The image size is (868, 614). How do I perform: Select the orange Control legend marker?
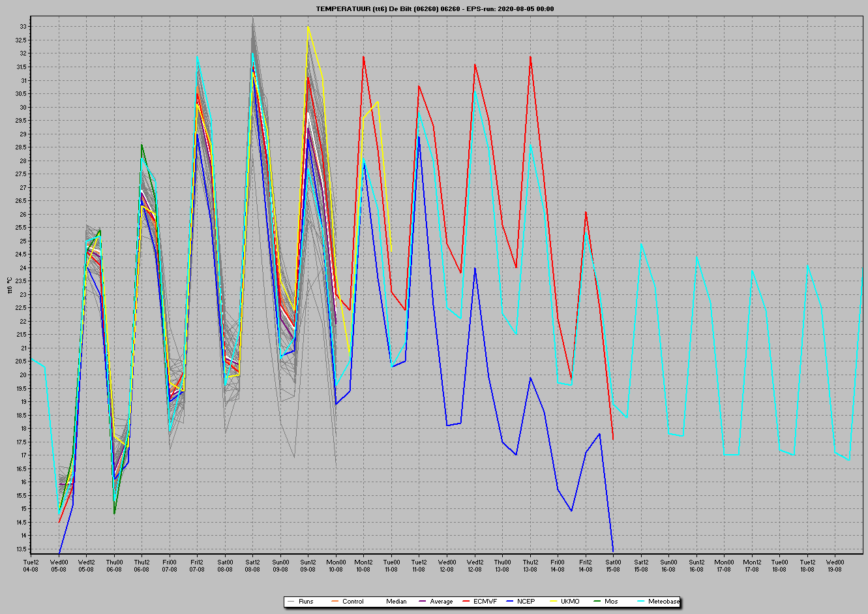pos(335,602)
